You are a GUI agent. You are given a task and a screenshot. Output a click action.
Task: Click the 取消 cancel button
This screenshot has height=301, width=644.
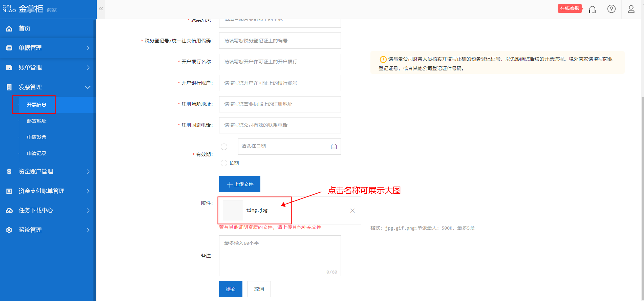(259, 289)
